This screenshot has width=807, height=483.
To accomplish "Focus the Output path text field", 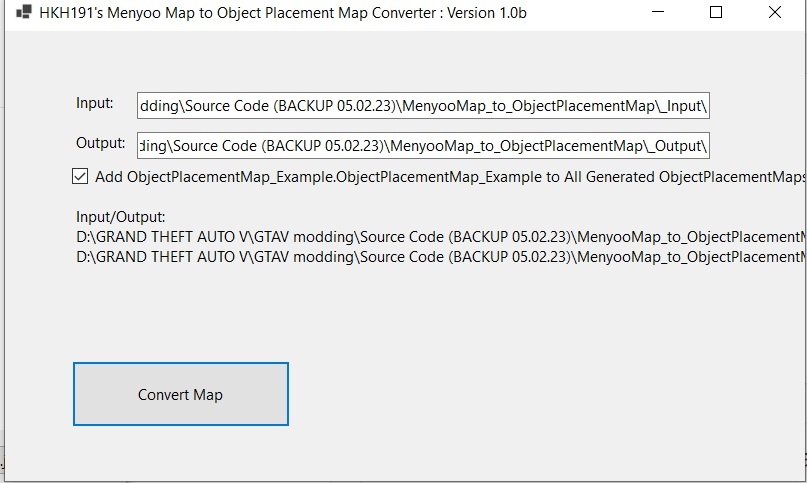I will pyautogui.click(x=424, y=144).
